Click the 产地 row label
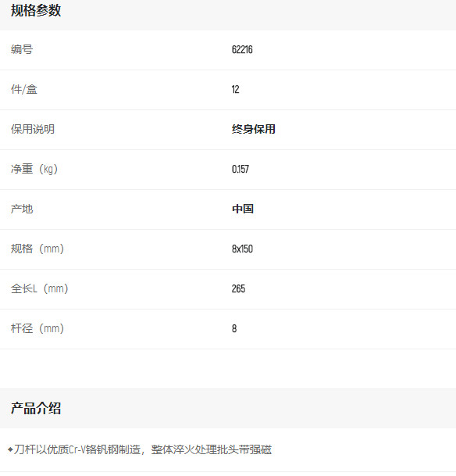 click(22, 209)
